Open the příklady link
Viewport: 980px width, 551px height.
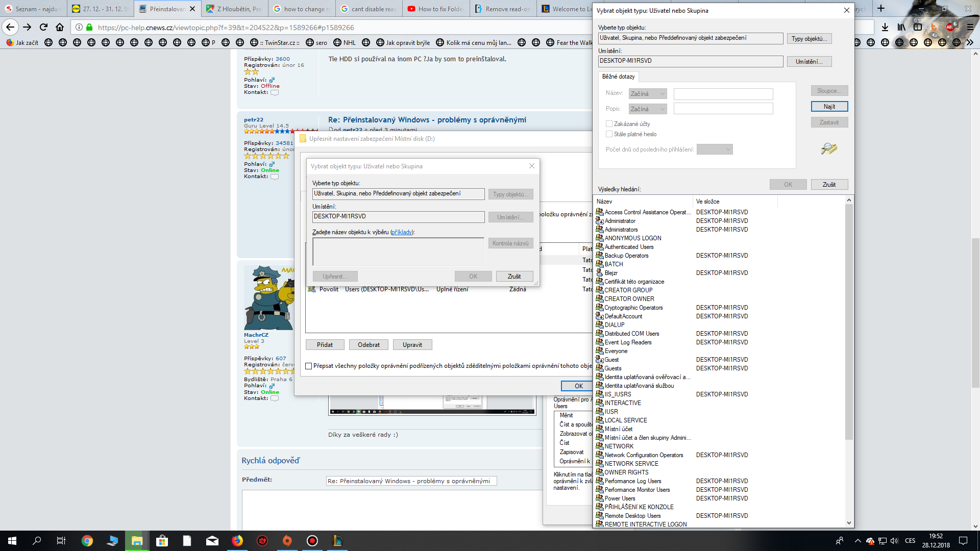click(402, 232)
